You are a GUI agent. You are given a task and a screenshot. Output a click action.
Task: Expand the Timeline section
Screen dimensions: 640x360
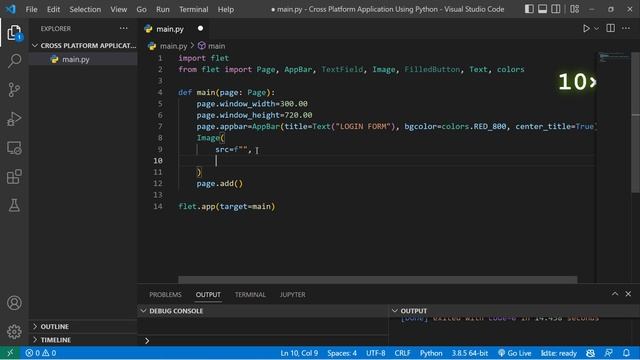(x=83, y=340)
